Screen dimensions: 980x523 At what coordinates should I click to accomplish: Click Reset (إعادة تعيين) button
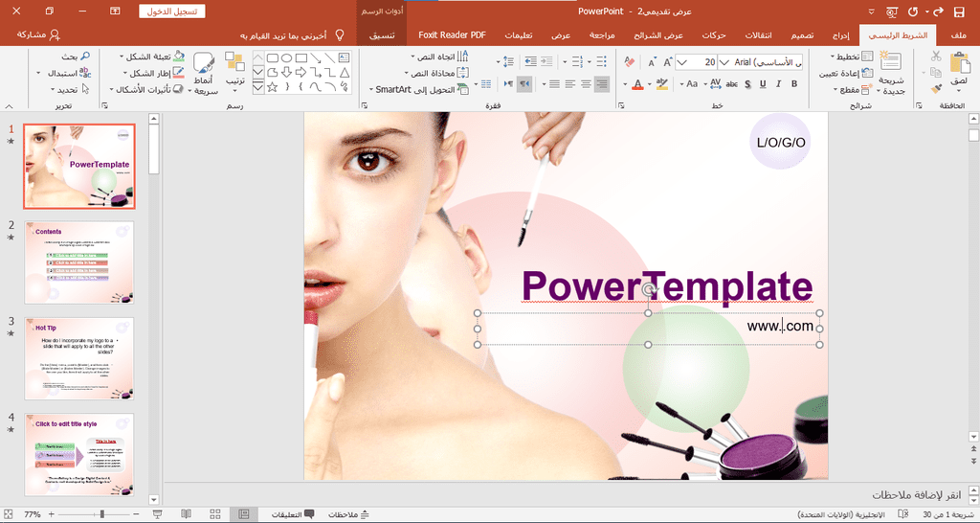click(x=846, y=73)
